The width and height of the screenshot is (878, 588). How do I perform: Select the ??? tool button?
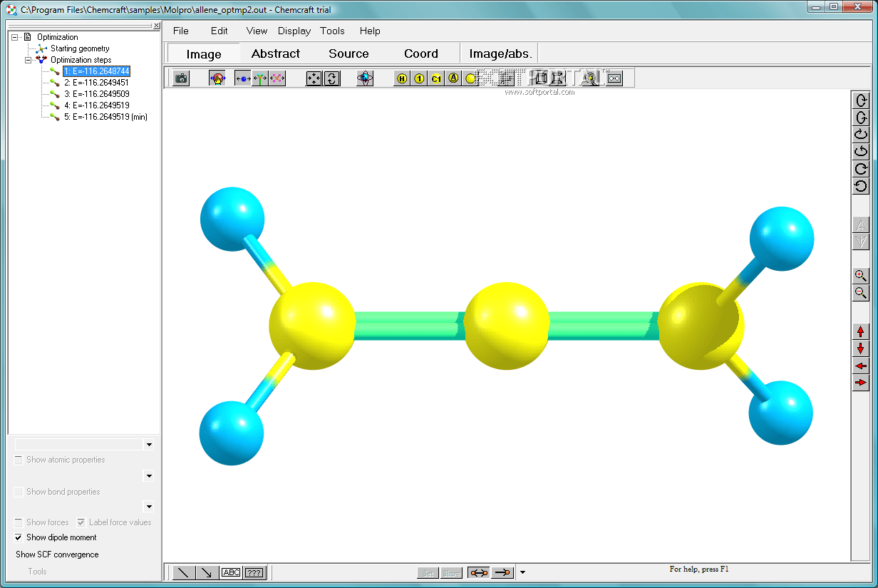[x=254, y=572]
